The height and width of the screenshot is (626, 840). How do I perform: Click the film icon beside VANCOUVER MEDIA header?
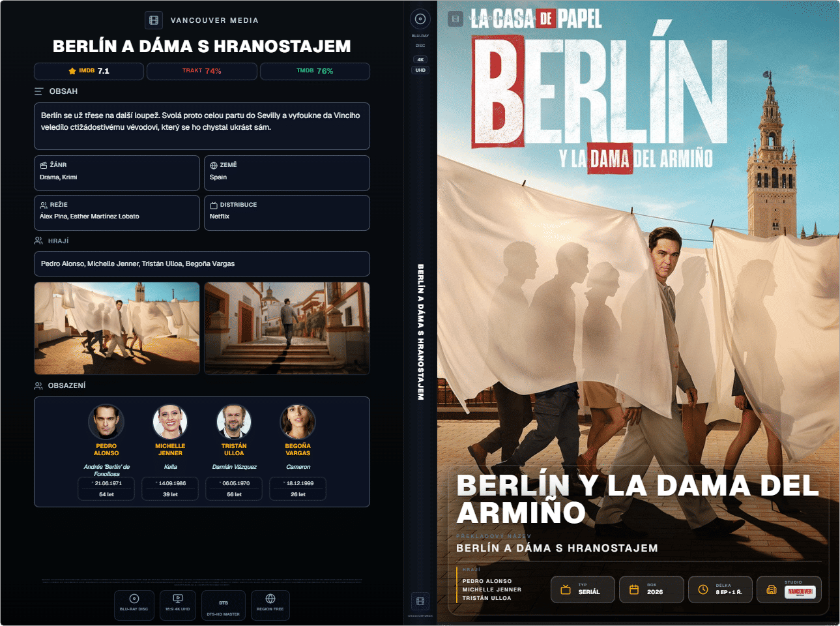click(x=154, y=20)
